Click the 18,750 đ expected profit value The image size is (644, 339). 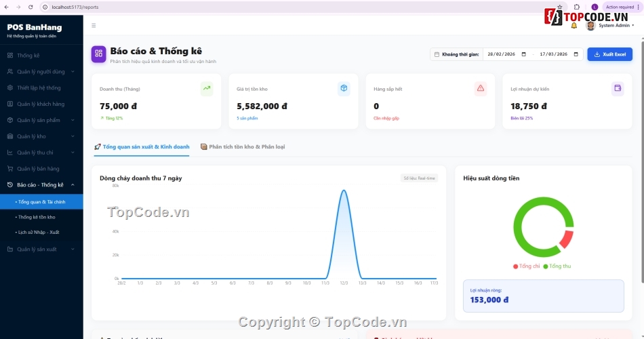(529, 106)
